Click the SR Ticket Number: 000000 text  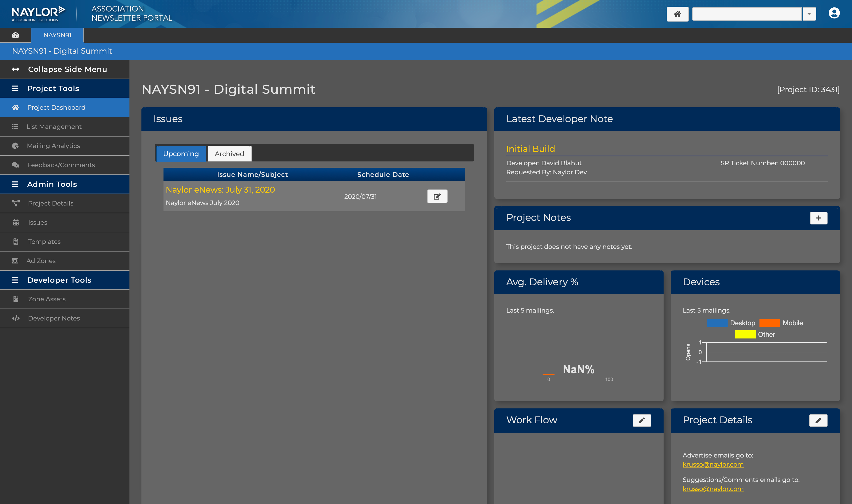[762, 163]
